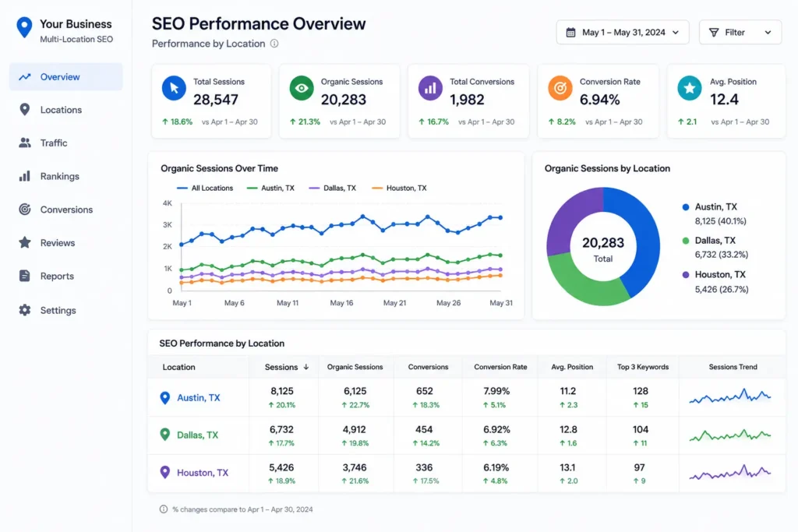Click the Reviews star icon

(x=24, y=242)
